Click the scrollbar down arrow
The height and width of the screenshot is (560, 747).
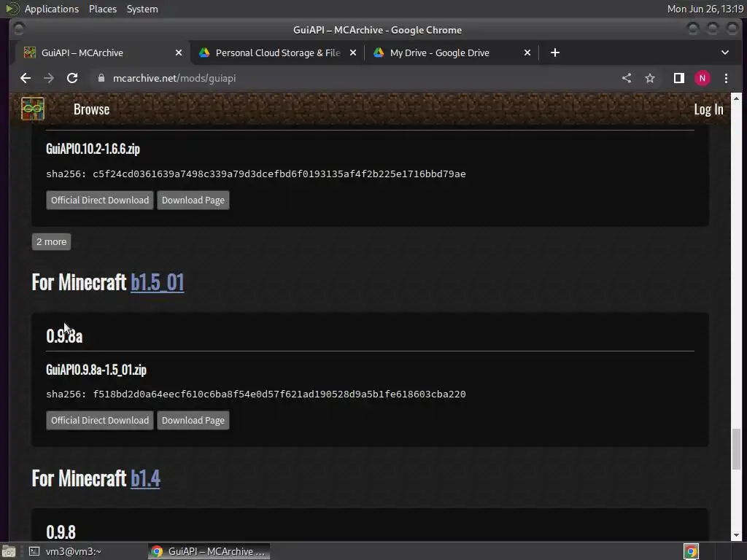(x=736, y=534)
